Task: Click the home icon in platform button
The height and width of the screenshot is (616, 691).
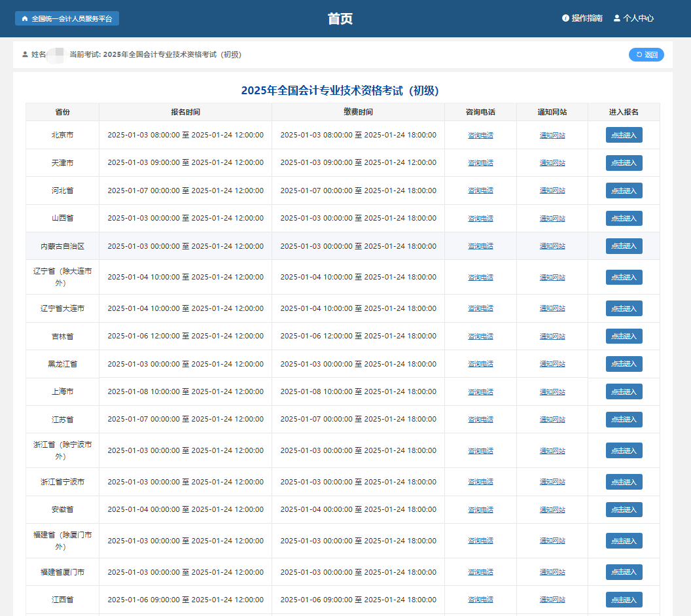Action: pos(25,19)
